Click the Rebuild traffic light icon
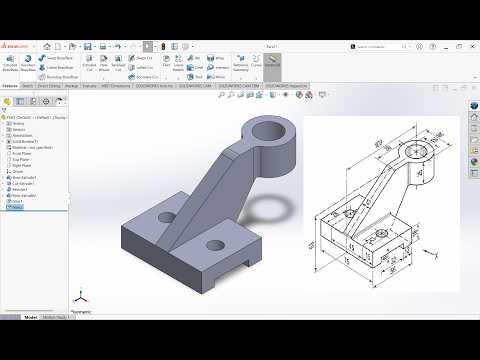Viewport: 480px width, 360px height. pyautogui.click(x=163, y=46)
